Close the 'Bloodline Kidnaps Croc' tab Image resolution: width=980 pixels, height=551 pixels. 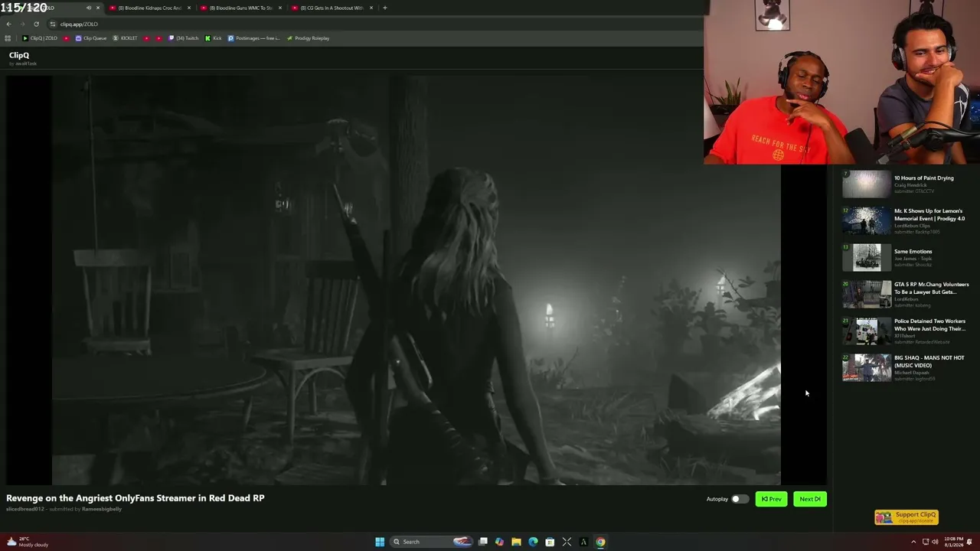(x=188, y=8)
